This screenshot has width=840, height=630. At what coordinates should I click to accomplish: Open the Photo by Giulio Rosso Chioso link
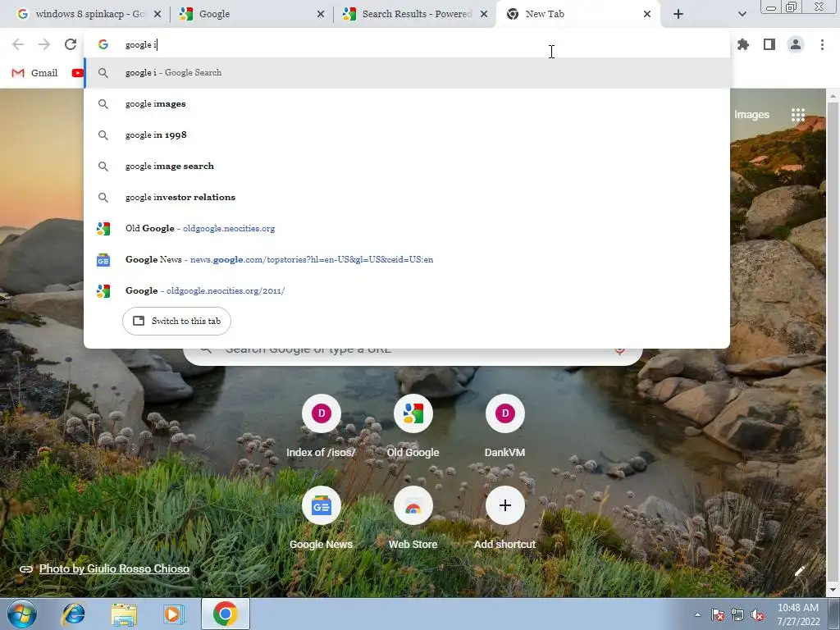pos(114,569)
